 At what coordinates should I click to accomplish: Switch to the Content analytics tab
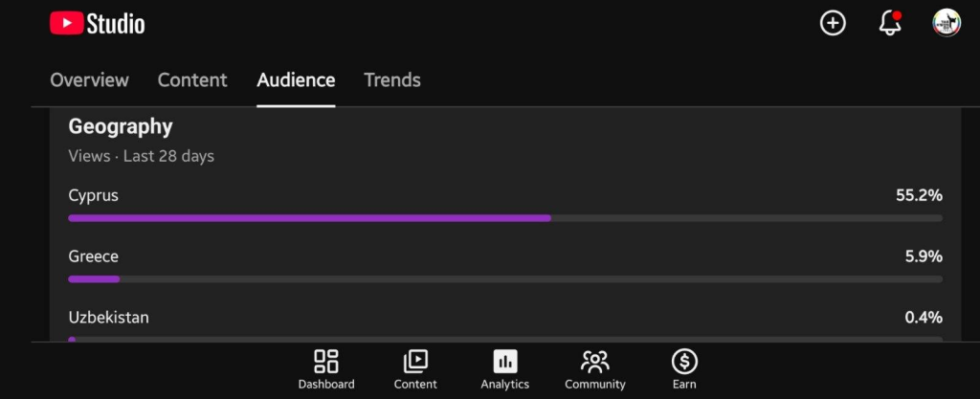(192, 80)
